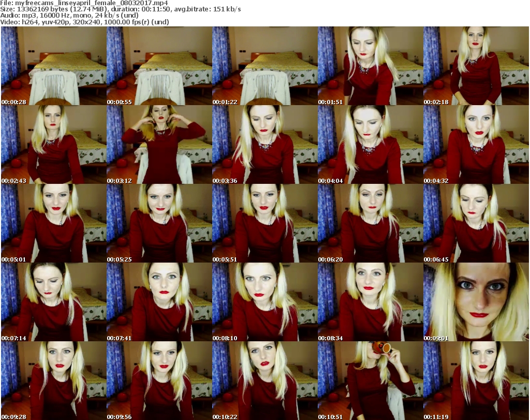
Task: Click the last thumbnail stamped 00:11:19
Action: [476, 381]
